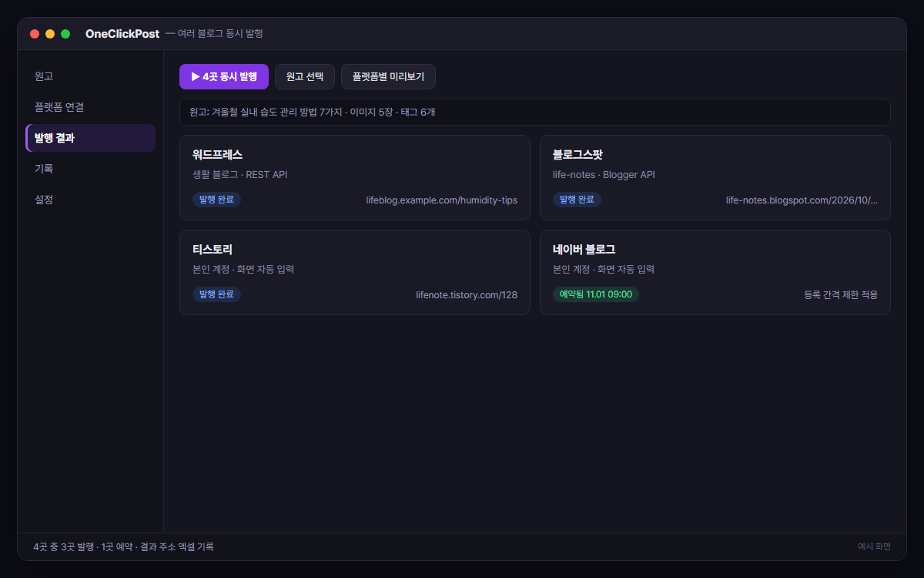
Task: Click the yellow minimize window button
Action: coord(50,34)
